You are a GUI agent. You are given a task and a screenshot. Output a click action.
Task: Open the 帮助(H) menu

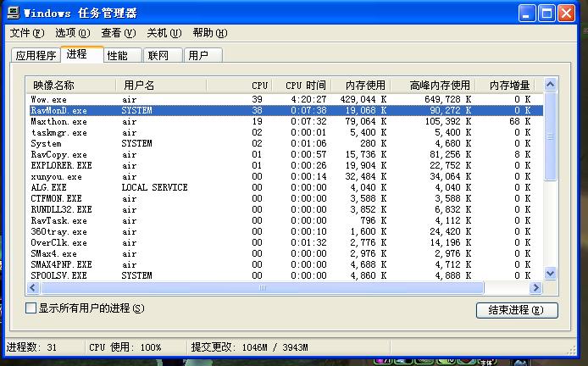pyautogui.click(x=210, y=33)
